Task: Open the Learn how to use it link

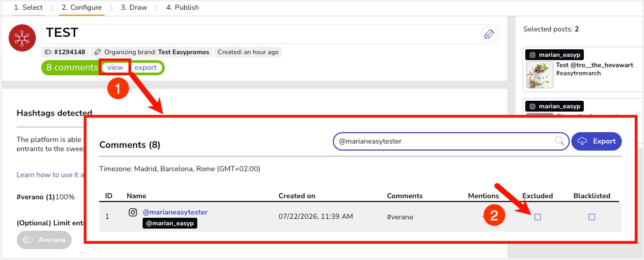Action: [50, 175]
